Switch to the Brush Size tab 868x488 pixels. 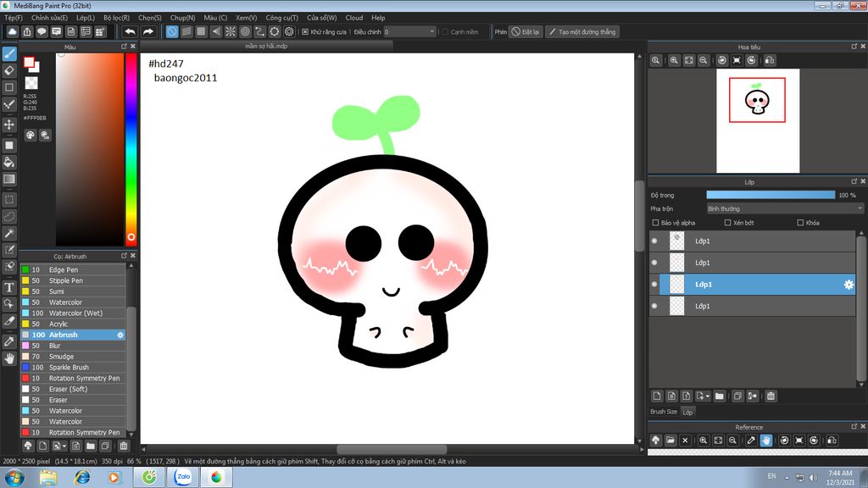click(x=664, y=412)
